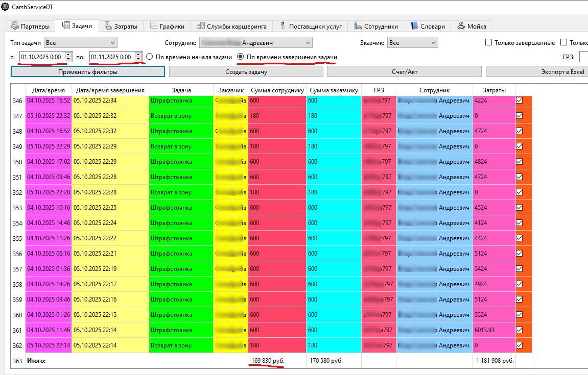Click the Графики chart icon
This screenshot has height=375, width=588.
coord(153,26)
